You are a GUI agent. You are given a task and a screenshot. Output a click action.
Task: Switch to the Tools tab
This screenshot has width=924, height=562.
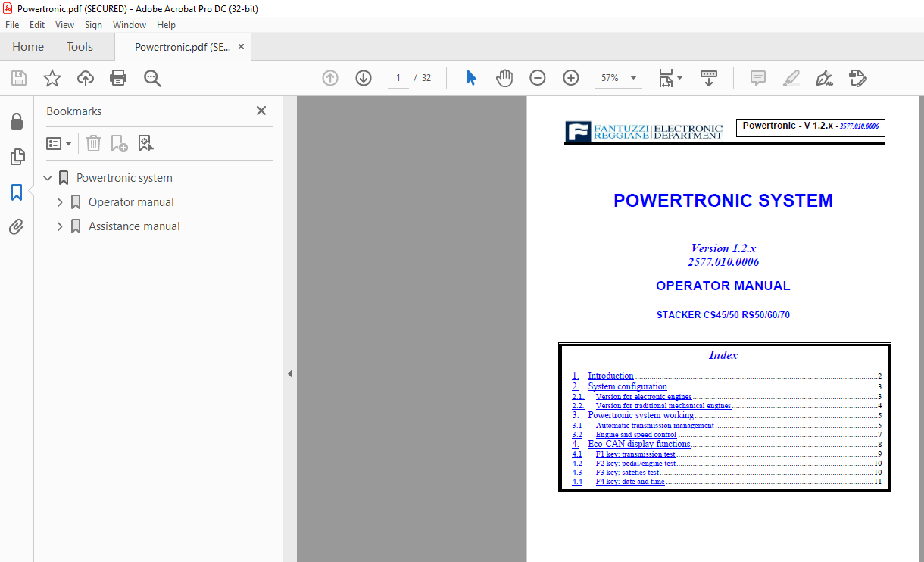click(x=80, y=47)
